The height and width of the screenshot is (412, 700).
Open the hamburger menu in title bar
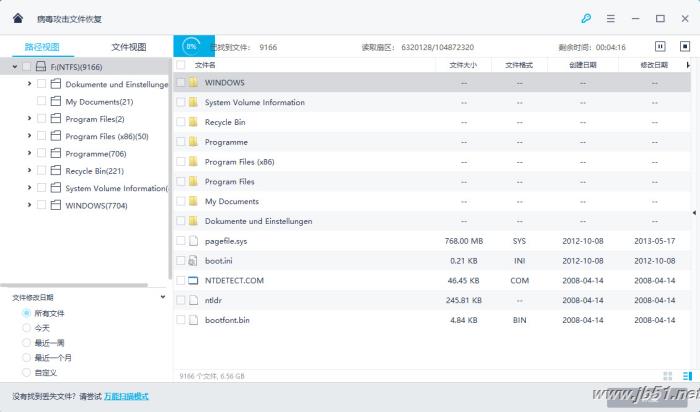610,18
